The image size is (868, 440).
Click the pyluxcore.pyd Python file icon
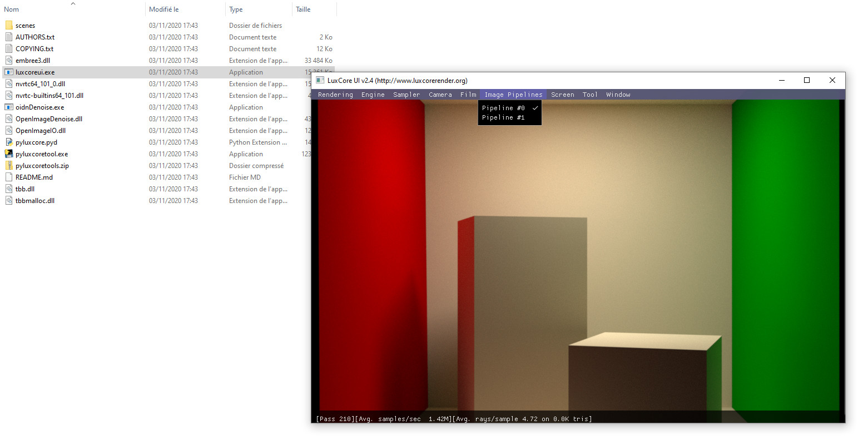(9, 142)
